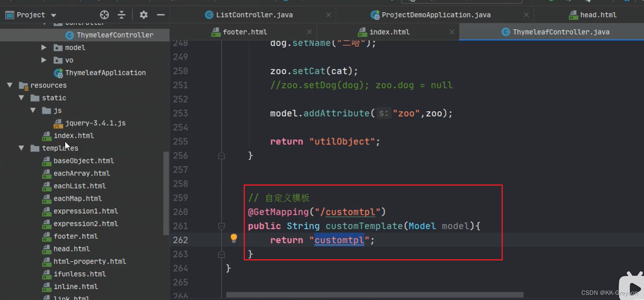Click the locate/select opened file target icon
The image size is (644, 300).
[104, 15]
